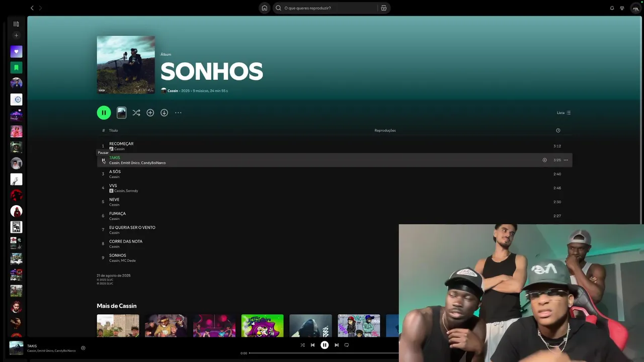Open Cassin artist link under album title
The width and height of the screenshot is (644, 362).
click(173, 91)
